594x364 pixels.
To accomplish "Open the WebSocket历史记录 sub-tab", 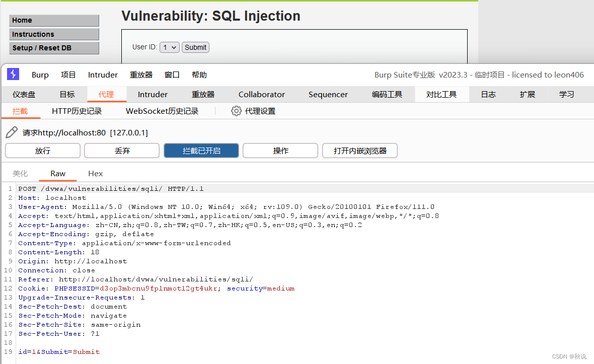I will (x=162, y=111).
